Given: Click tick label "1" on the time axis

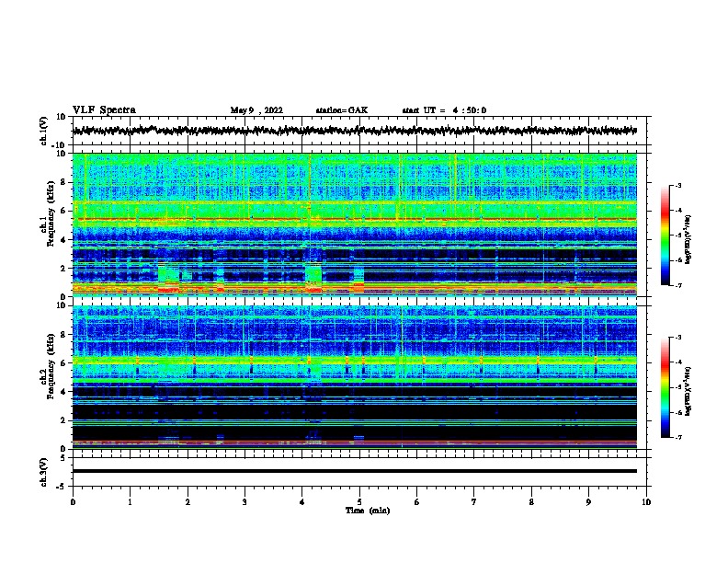Looking at the screenshot, I should 130,502.
